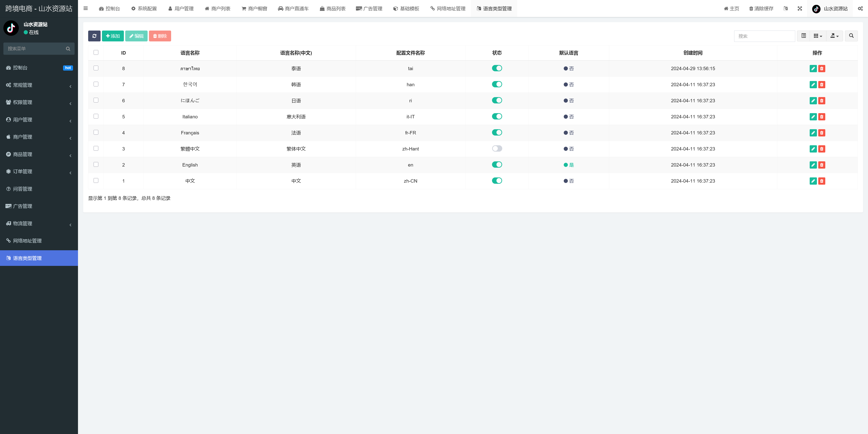
Task: Open the columns visibility dropdown
Action: tap(817, 36)
